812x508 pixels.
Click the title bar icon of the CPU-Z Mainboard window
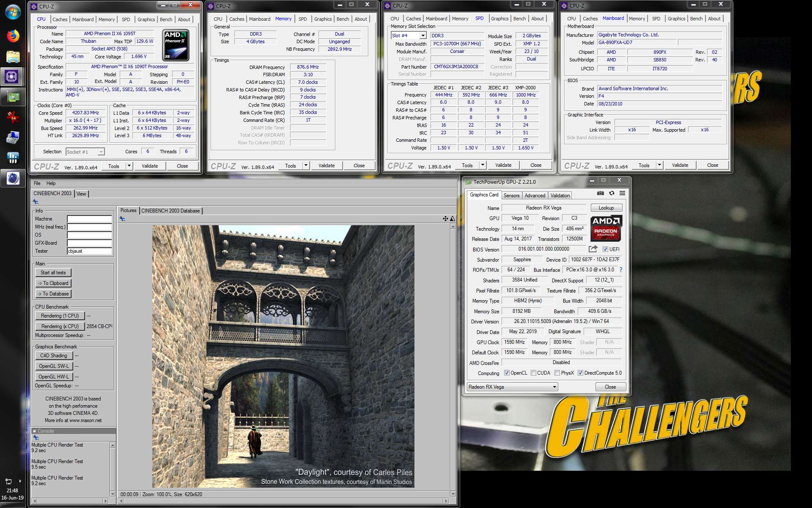pos(564,6)
